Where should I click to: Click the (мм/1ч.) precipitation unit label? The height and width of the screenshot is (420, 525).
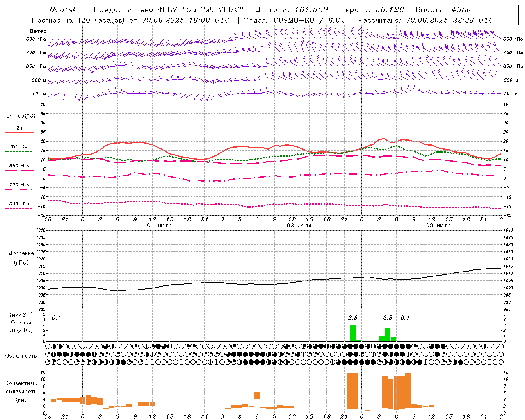pyautogui.click(x=21, y=330)
